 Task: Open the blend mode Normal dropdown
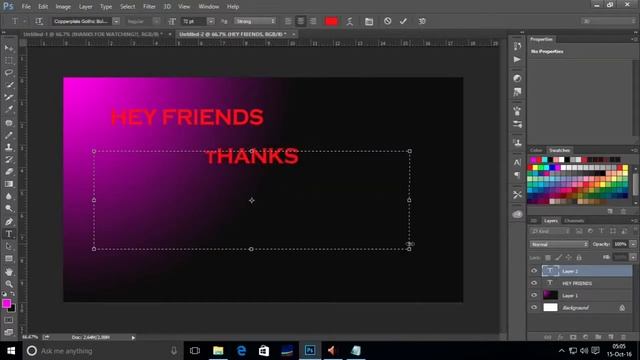[559, 244]
